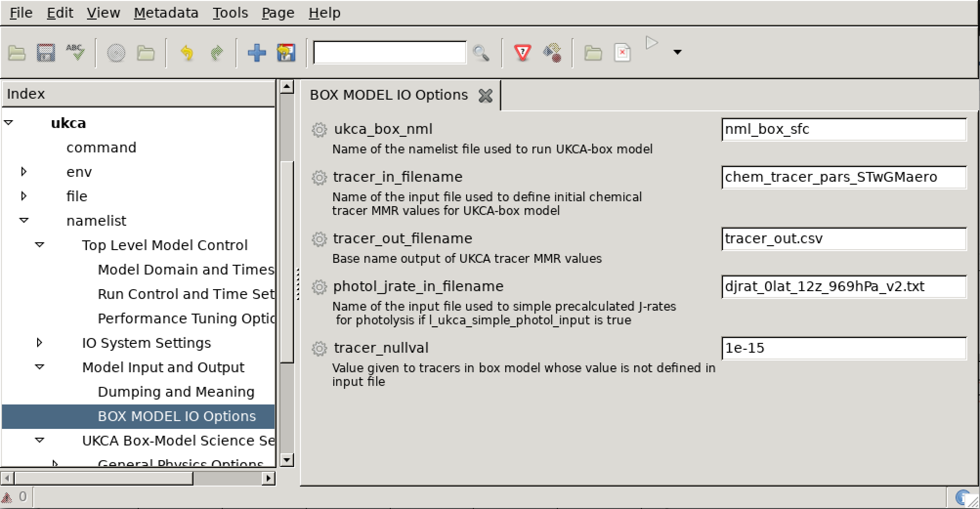Open the Edit menu

60,13
